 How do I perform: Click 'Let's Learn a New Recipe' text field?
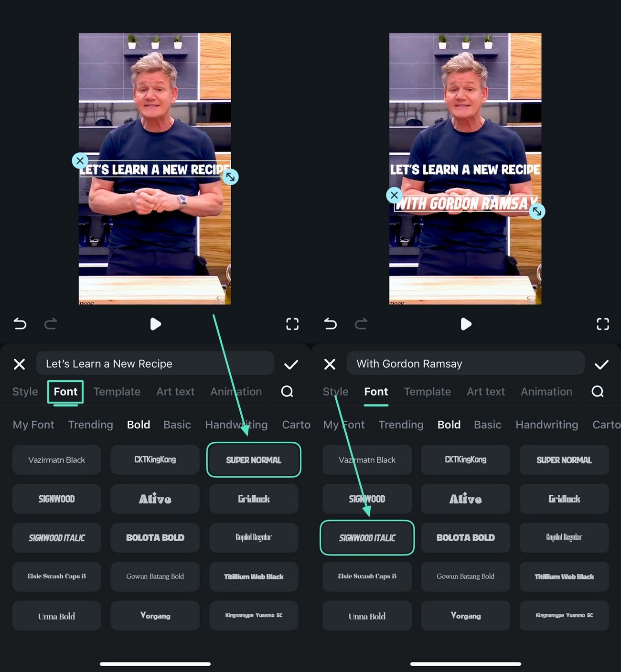155,363
